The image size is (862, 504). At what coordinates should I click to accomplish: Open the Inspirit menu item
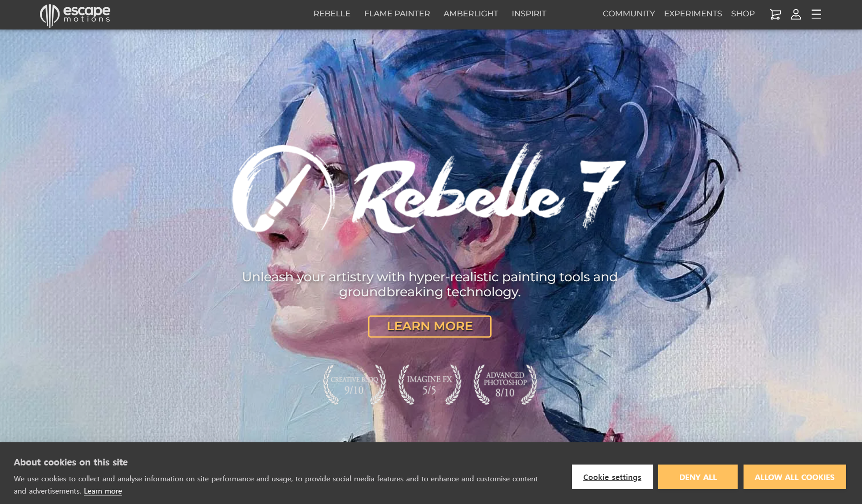click(x=529, y=14)
